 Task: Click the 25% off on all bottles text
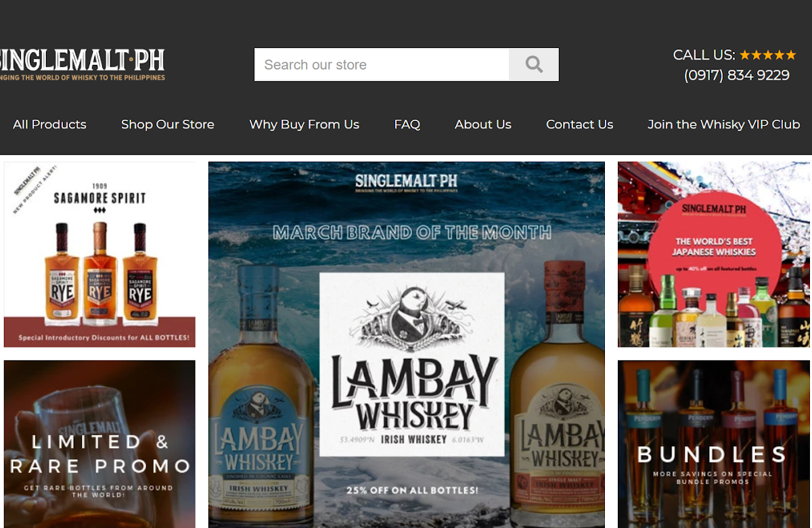pyautogui.click(x=412, y=489)
